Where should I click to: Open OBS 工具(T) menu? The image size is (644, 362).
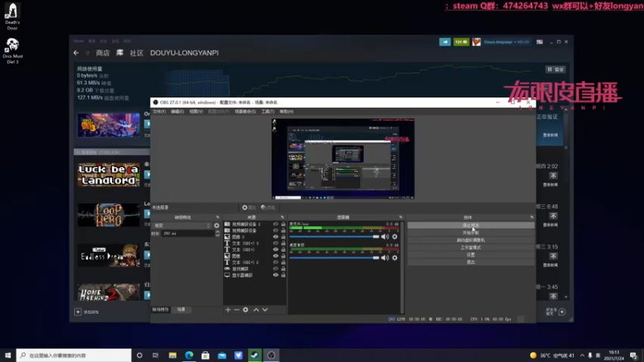click(x=267, y=112)
